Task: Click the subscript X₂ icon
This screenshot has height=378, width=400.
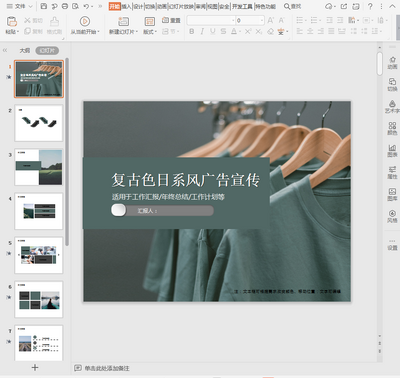Action: [x=259, y=31]
